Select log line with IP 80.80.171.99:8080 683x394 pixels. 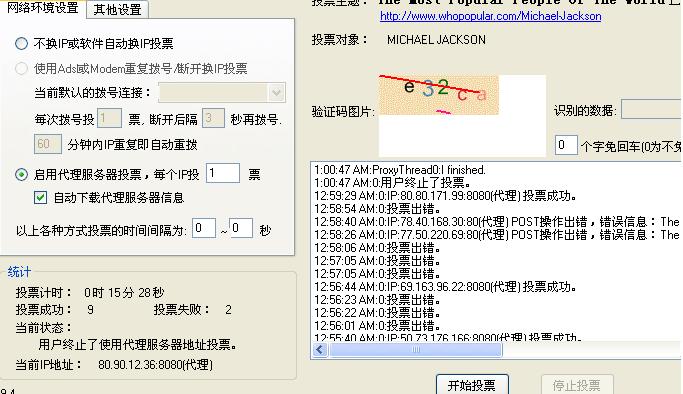coord(445,196)
